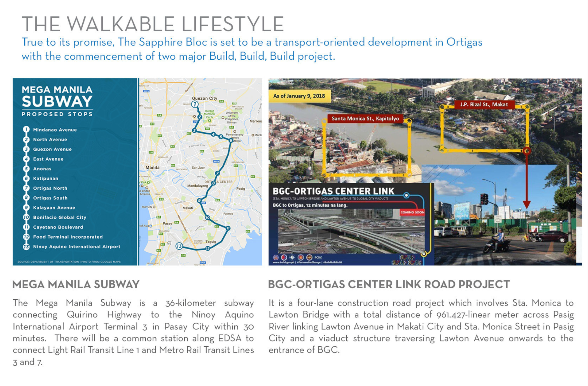Screen dimensions: 588x386
Task: Click map stop marker 12 near Taguig
Action: coord(207,248)
